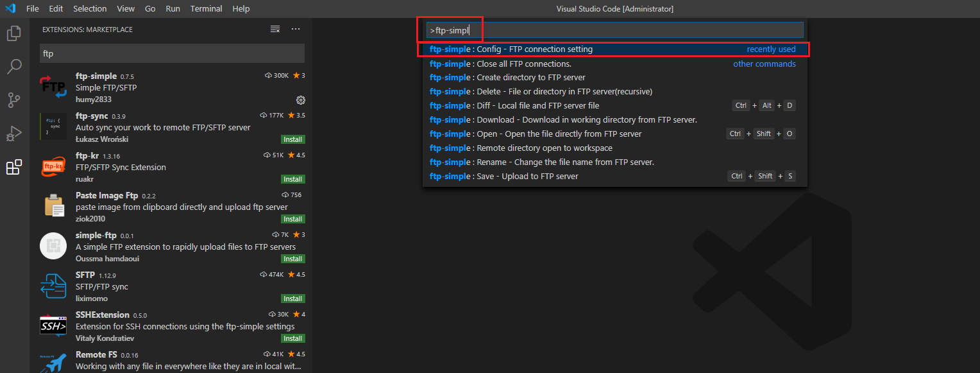Click the extensions search field containing ftp
Screen dimensions: 980x373
pos(172,53)
